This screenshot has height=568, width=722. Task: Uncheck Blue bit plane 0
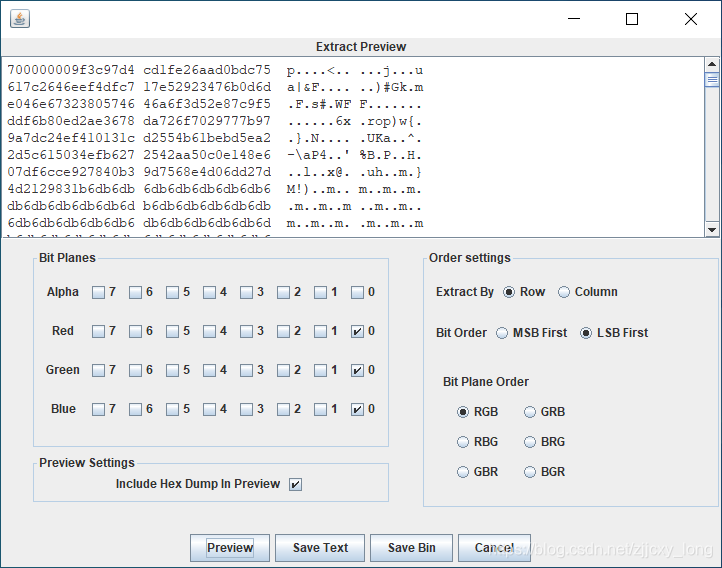pyautogui.click(x=357, y=409)
